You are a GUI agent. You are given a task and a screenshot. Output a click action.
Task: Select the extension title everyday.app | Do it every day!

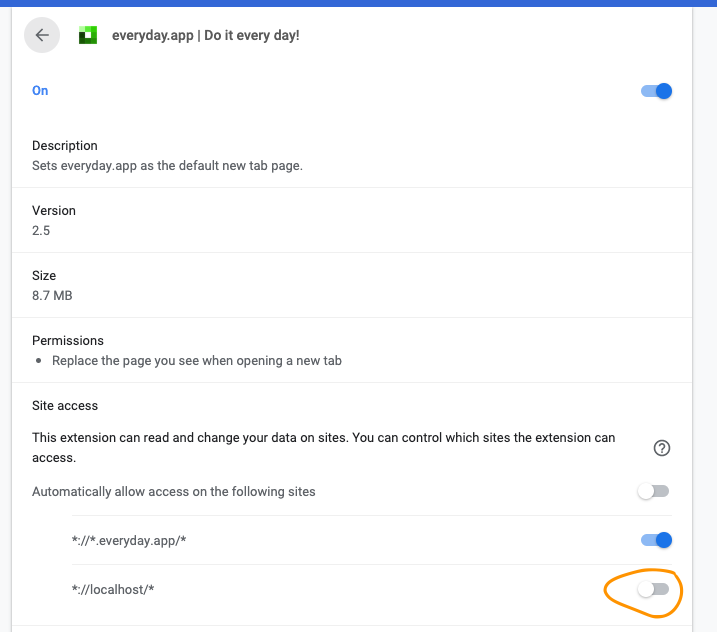tap(206, 35)
